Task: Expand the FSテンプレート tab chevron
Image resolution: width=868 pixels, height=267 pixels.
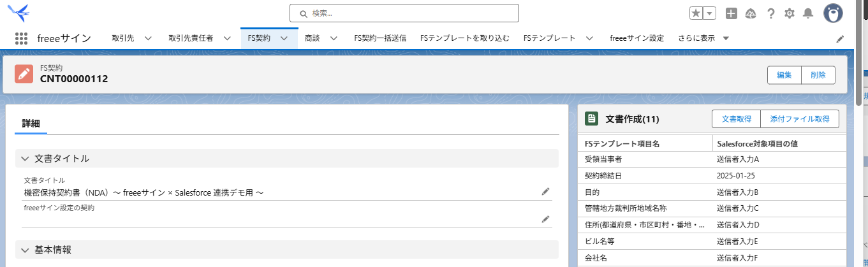Action: coord(589,38)
